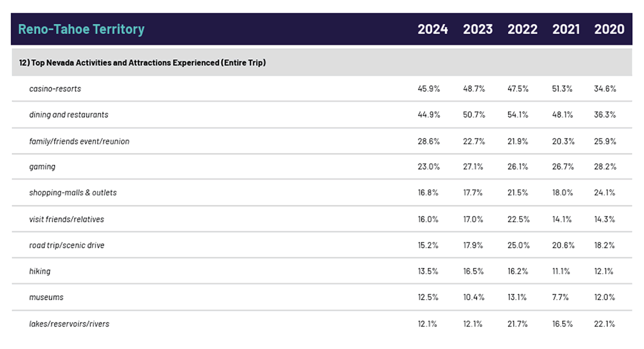Click the Reno-Tahoe Territory table title
The width and height of the screenshot is (644, 349).
pos(81,29)
